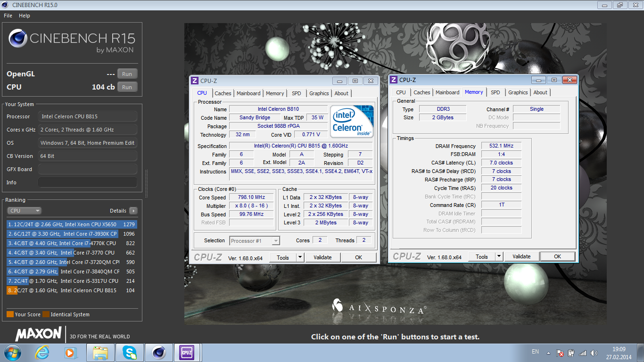
Task: Open About tab in right CPU-Z window
Action: click(540, 92)
